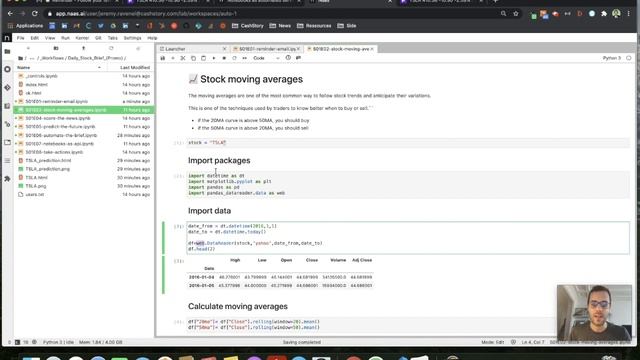This screenshot has height=360, width=640.
Task: Open the Kernel menu
Action: pos(82,38)
